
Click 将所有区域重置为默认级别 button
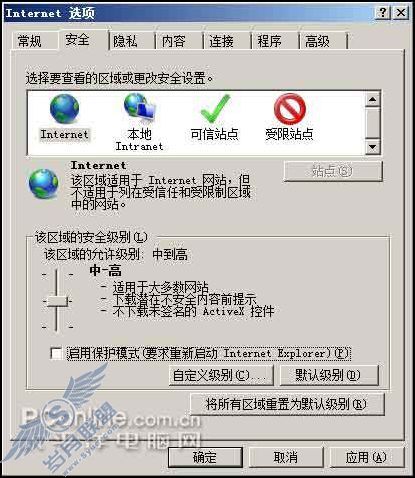287,404
